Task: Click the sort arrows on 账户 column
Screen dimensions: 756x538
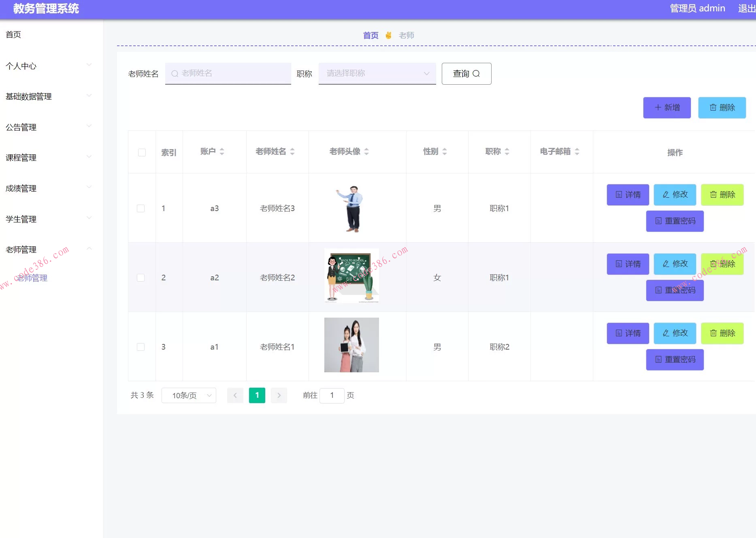Action: (222, 152)
